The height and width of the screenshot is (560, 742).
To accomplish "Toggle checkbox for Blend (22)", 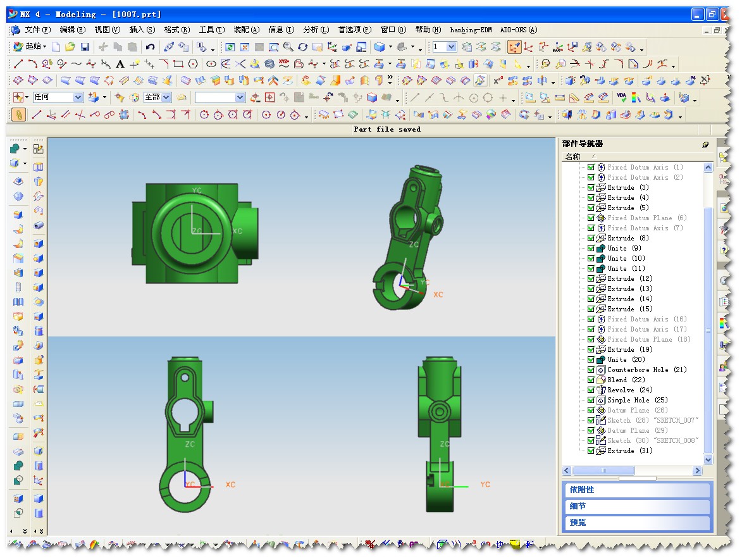I will tap(591, 380).
